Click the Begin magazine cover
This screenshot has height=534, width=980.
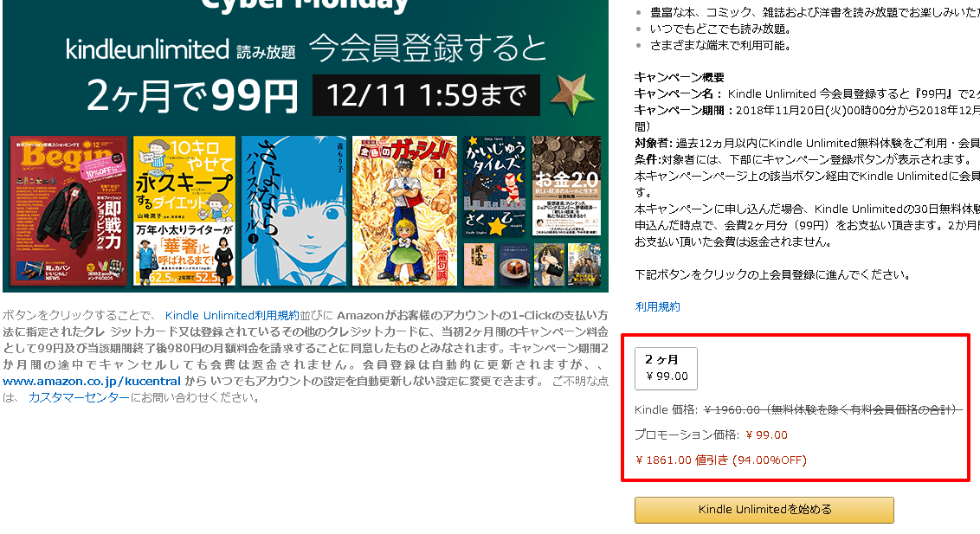coord(68,211)
